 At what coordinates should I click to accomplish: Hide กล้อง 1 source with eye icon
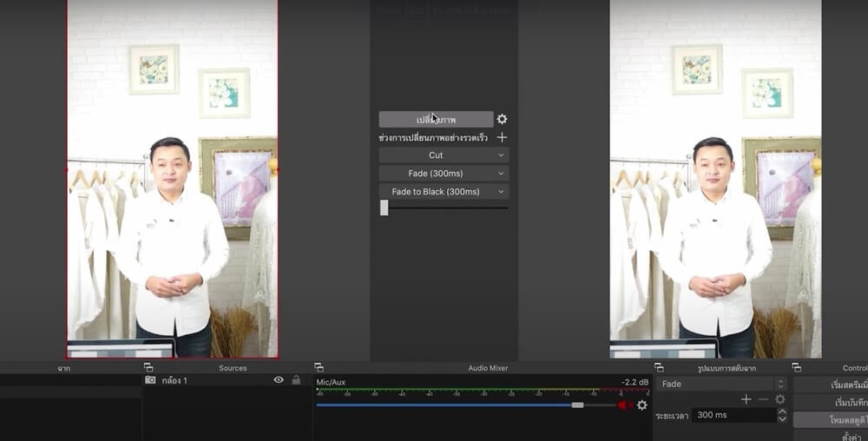pyautogui.click(x=279, y=380)
